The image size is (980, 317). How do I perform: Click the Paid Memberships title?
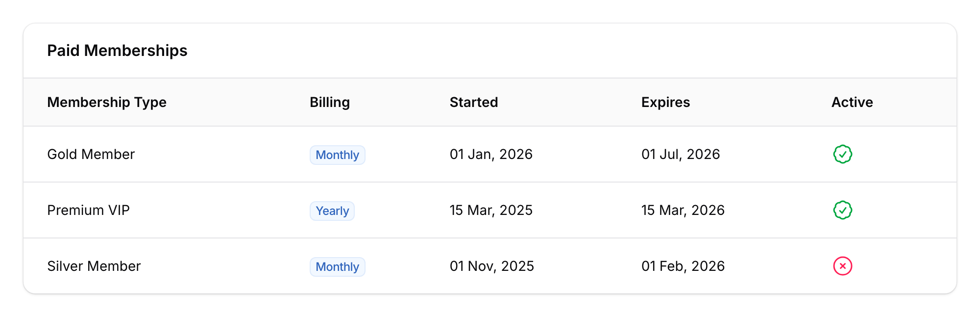click(x=117, y=51)
